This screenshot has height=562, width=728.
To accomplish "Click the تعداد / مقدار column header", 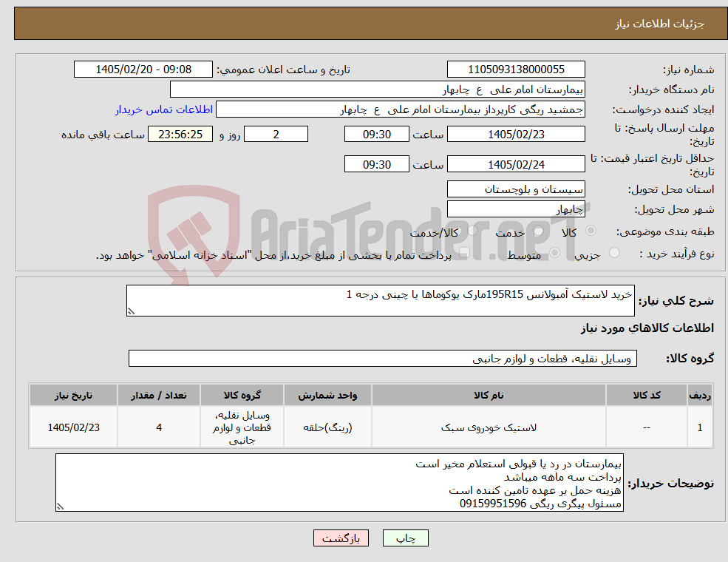I will click(x=159, y=396).
